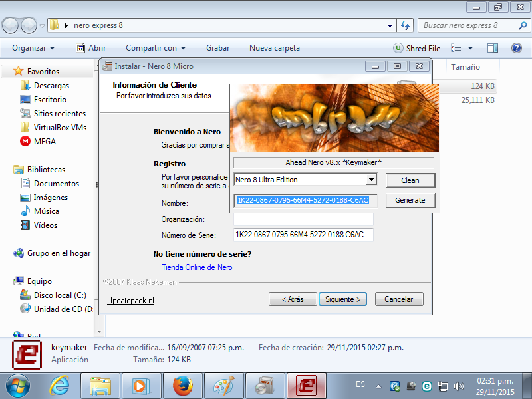Click the Música note icon in Bibliotecas

(25, 211)
